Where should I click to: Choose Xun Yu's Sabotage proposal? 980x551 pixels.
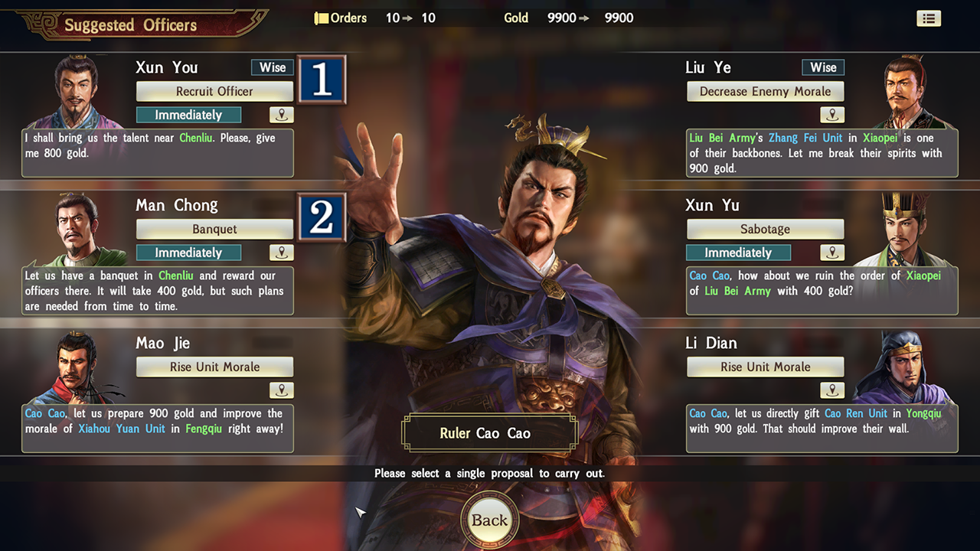click(x=765, y=229)
